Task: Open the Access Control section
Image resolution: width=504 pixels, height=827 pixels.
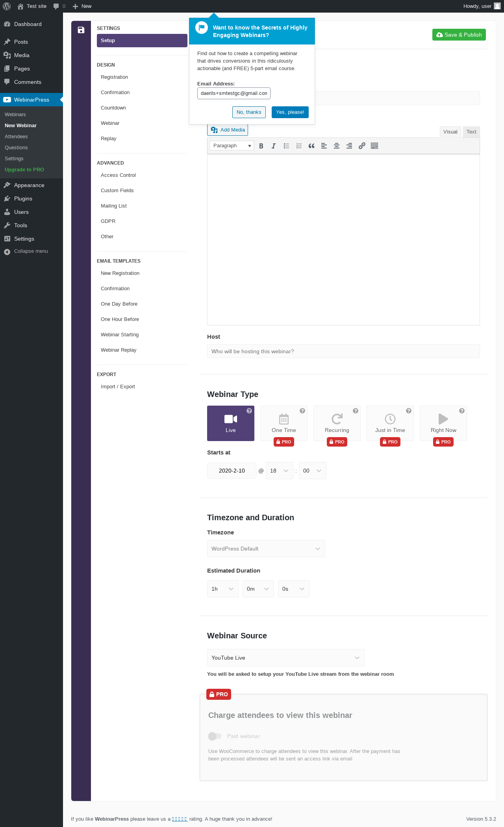Action: click(x=142, y=175)
